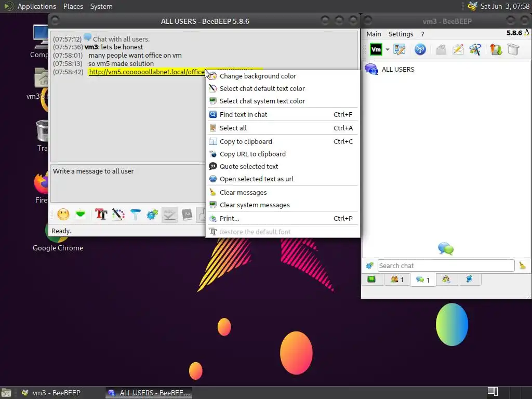
Task: Choose Select chat default text color
Action: pyautogui.click(x=282, y=88)
